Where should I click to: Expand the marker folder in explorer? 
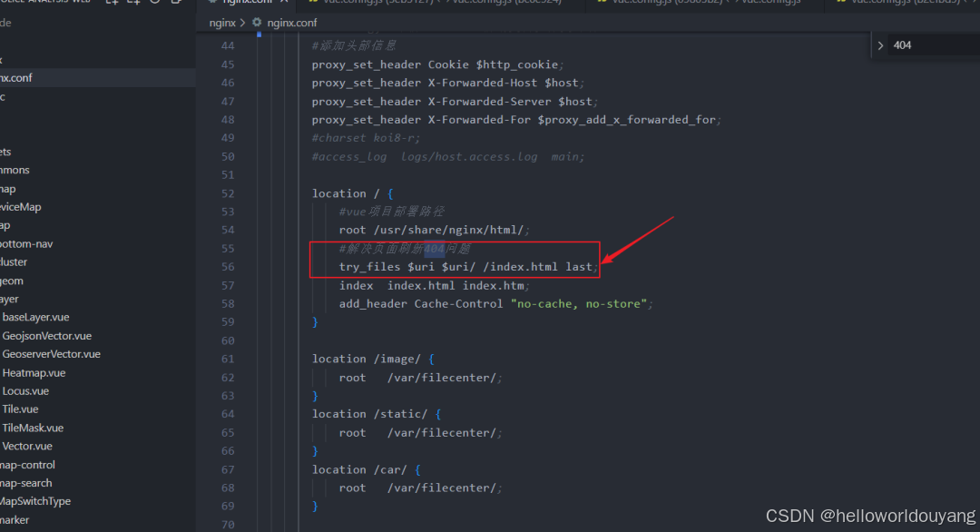pos(15,519)
